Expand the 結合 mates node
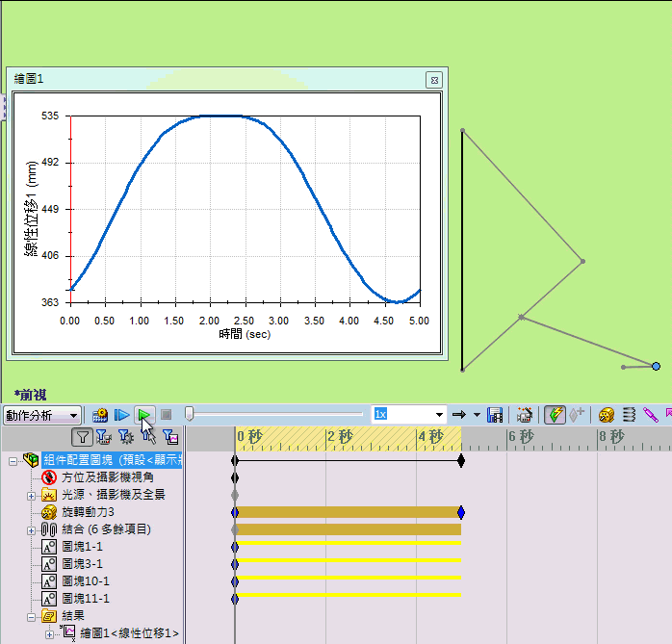Image resolution: width=672 pixels, height=644 pixels. coord(31,530)
